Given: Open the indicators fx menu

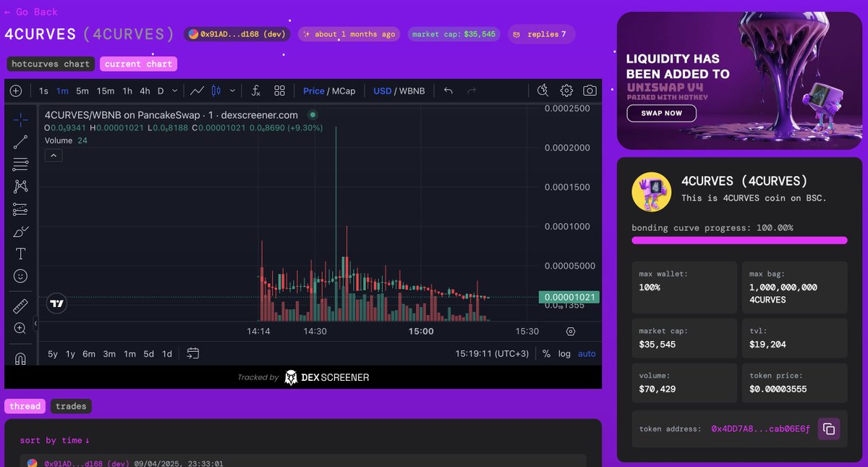Looking at the screenshot, I should click(256, 91).
